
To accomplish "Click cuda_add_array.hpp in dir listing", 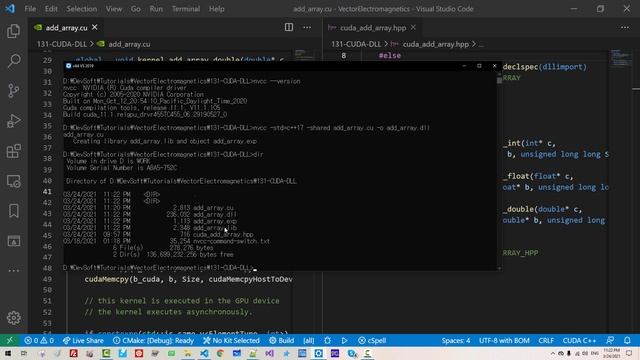I will pos(223,235).
